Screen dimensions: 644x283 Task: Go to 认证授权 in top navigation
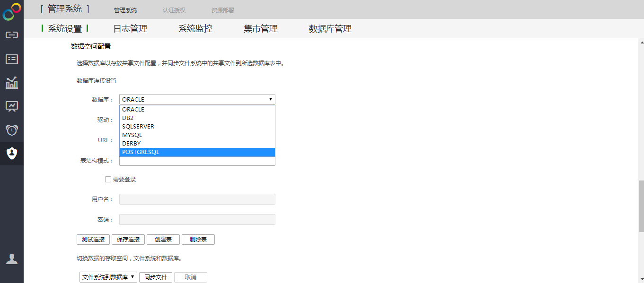tap(174, 10)
